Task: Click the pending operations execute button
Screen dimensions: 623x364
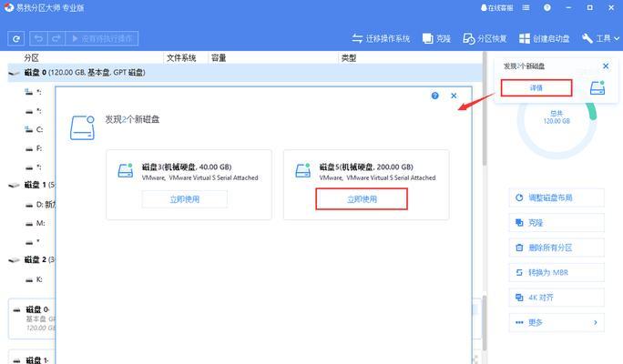Action: (102, 38)
